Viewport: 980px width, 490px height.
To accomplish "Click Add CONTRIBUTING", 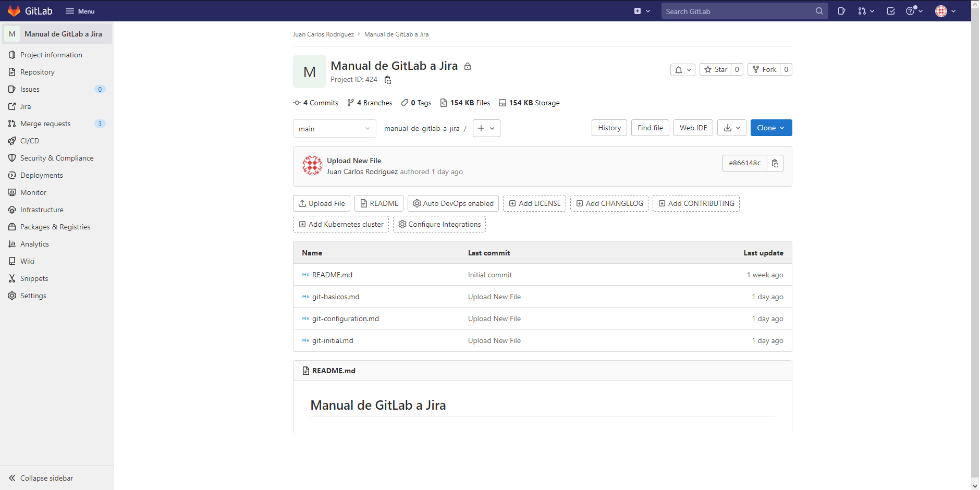I will [x=696, y=203].
